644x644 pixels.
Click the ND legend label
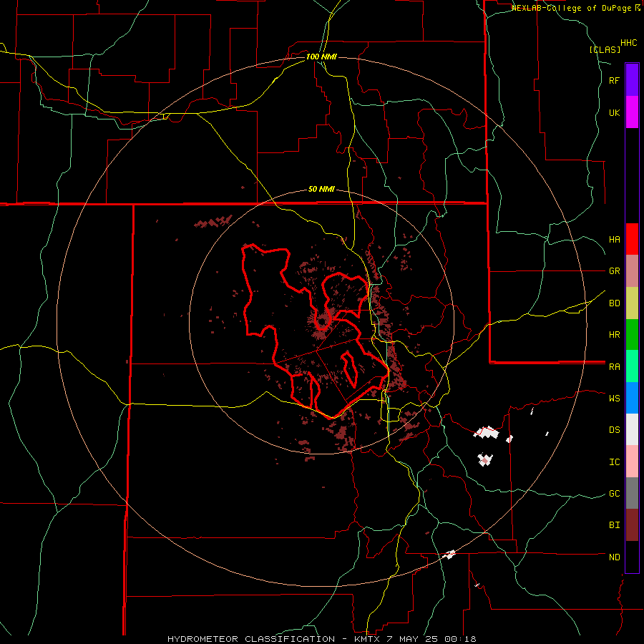point(615,557)
